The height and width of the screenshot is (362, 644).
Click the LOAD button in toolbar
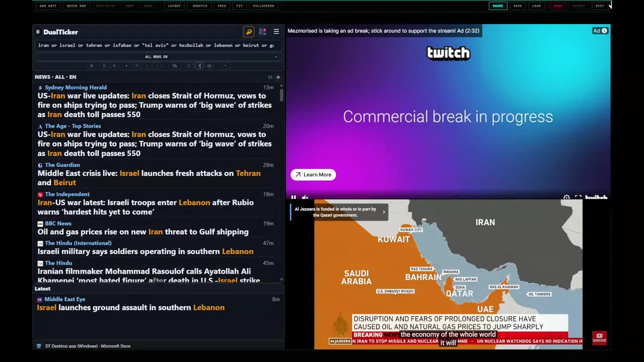(x=536, y=6)
